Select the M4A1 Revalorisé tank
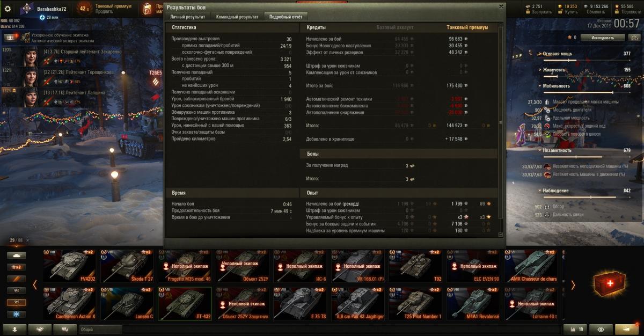644x336 pixels. click(473, 304)
